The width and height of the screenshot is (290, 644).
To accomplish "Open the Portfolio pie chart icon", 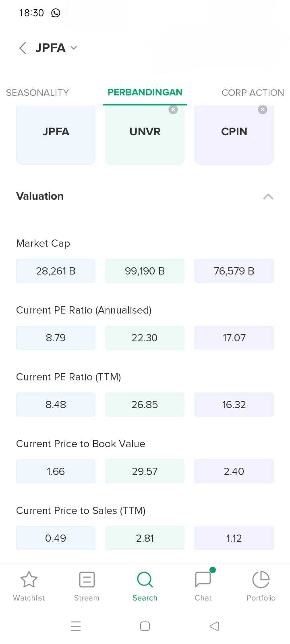I will tap(261, 580).
